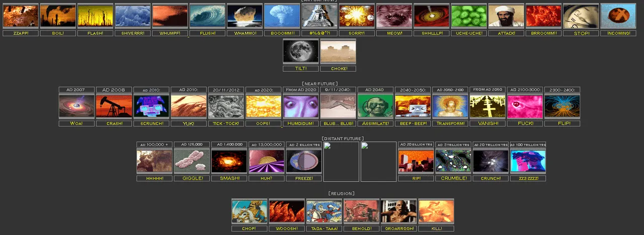Viewport: 644px width, 235px height.
Task: Follow the #%&@*?! caption link
Action: pos(319,33)
